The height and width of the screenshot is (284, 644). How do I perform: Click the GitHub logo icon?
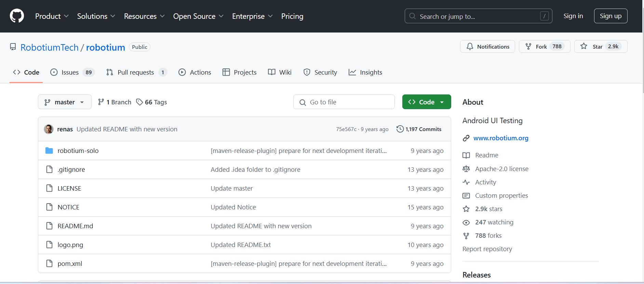point(17,16)
